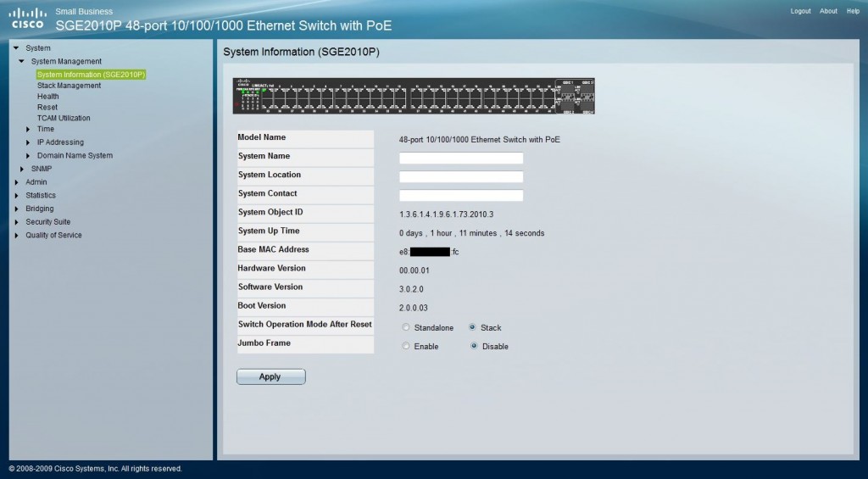
Task: Click the System Object ID value 1.3.6.1.4.1.9.6.1.73.2010.3
Action: pyautogui.click(x=446, y=214)
